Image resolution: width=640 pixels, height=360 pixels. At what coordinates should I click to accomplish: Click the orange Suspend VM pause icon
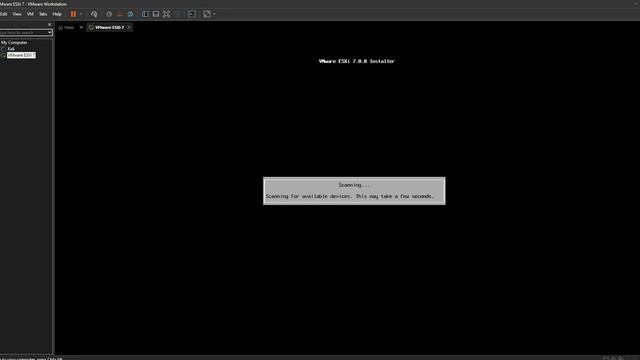coord(73,14)
